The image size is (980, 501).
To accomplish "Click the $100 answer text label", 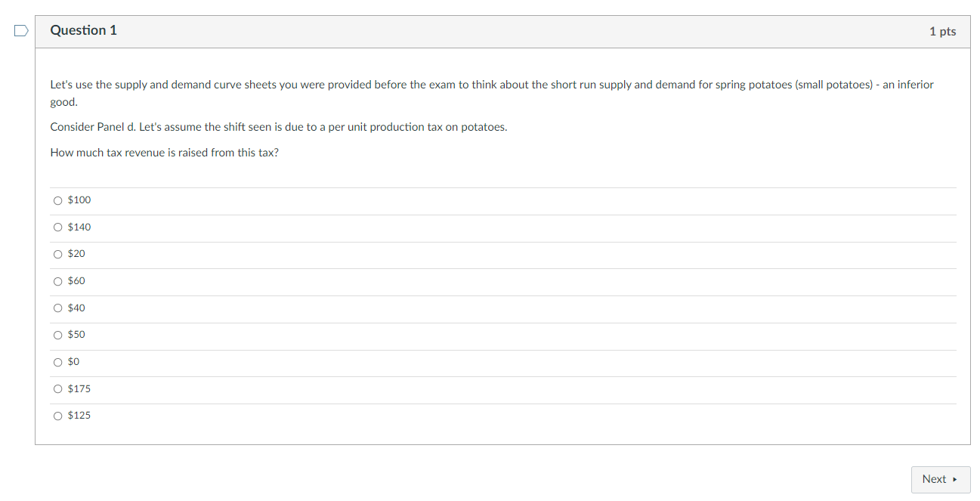I will point(79,200).
